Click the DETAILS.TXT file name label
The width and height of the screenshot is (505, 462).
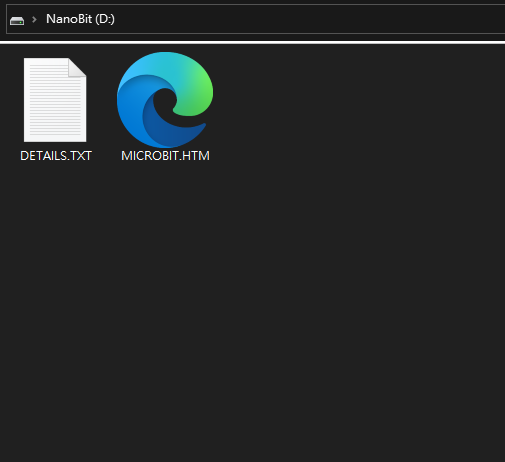56,156
